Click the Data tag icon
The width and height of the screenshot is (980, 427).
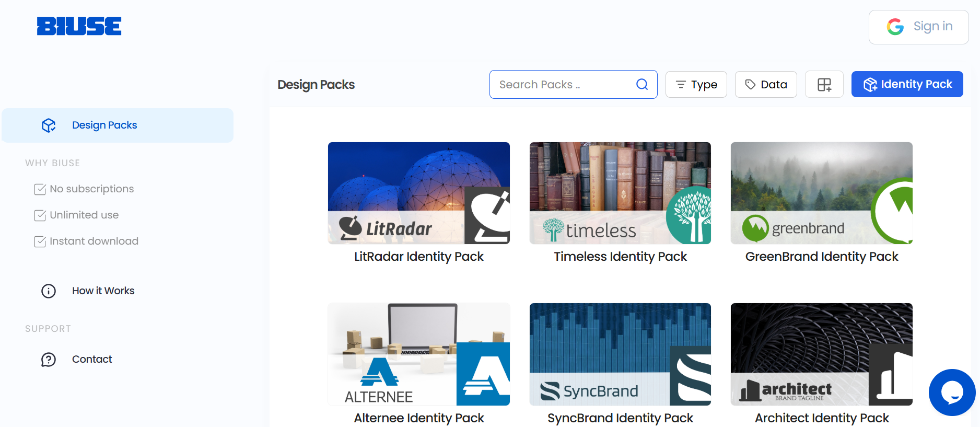click(750, 85)
